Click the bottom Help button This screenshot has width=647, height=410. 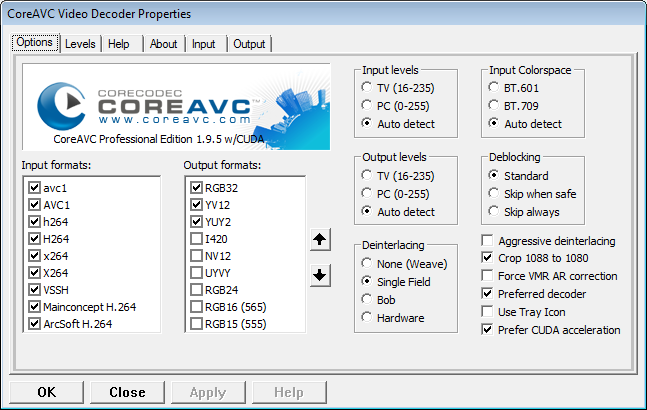coord(289,392)
